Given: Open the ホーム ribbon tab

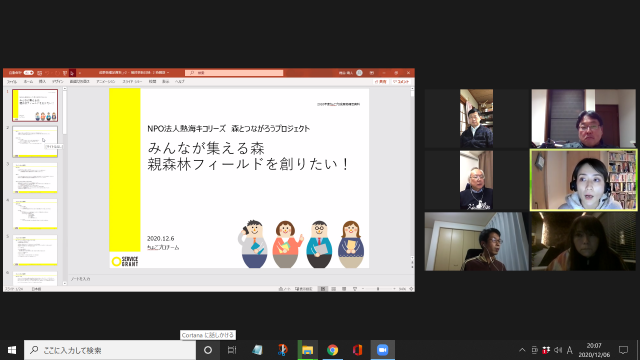Looking at the screenshot, I should click(x=28, y=82).
